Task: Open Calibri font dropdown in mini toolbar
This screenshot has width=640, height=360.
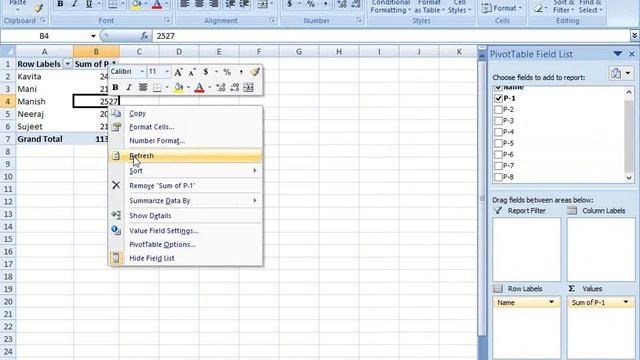Action: [142, 72]
